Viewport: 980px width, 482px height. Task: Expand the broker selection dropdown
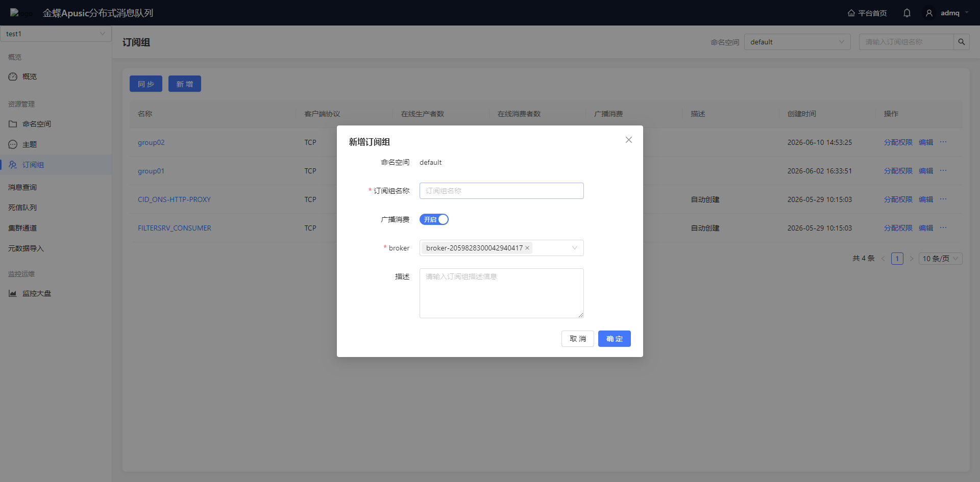pyautogui.click(x=575, y=248)
